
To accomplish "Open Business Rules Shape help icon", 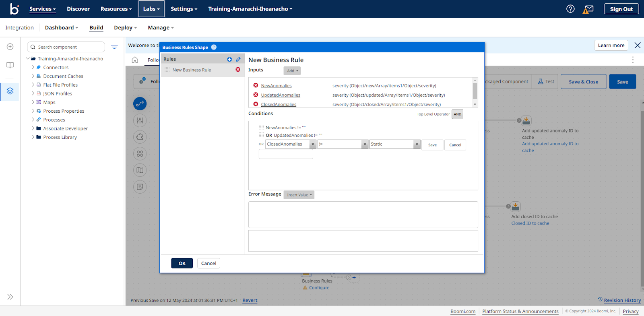I will tap(214, 47).
